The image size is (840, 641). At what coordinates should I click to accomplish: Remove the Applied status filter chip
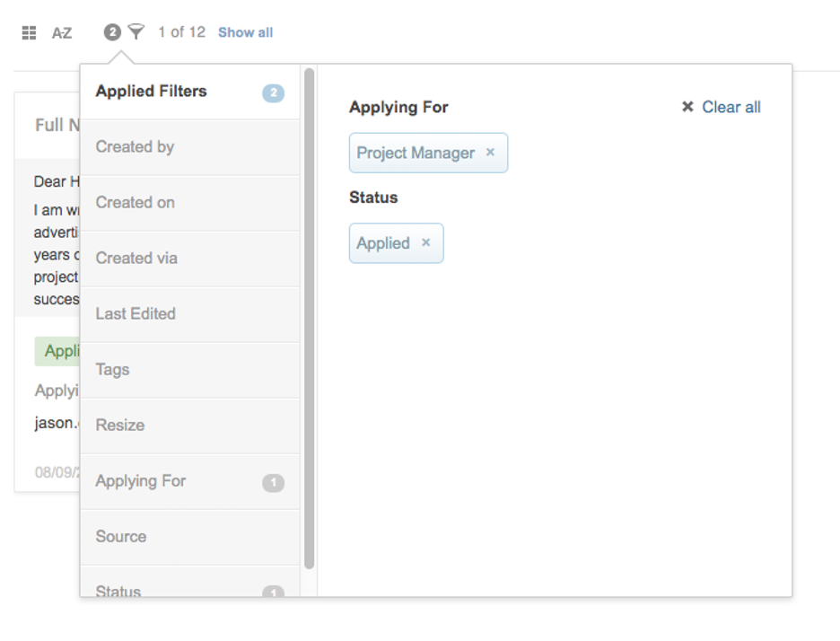pos(426,242)
